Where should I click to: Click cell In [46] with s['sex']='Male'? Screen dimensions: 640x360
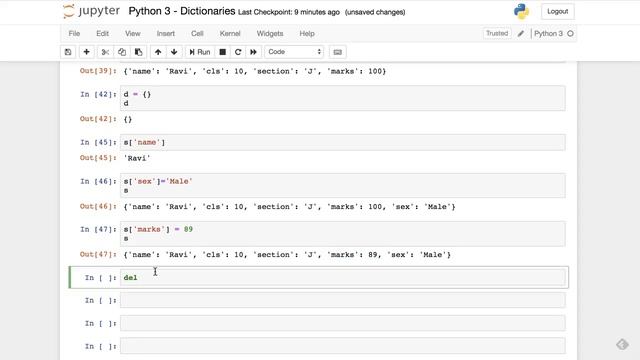click(x=342, y=186)
